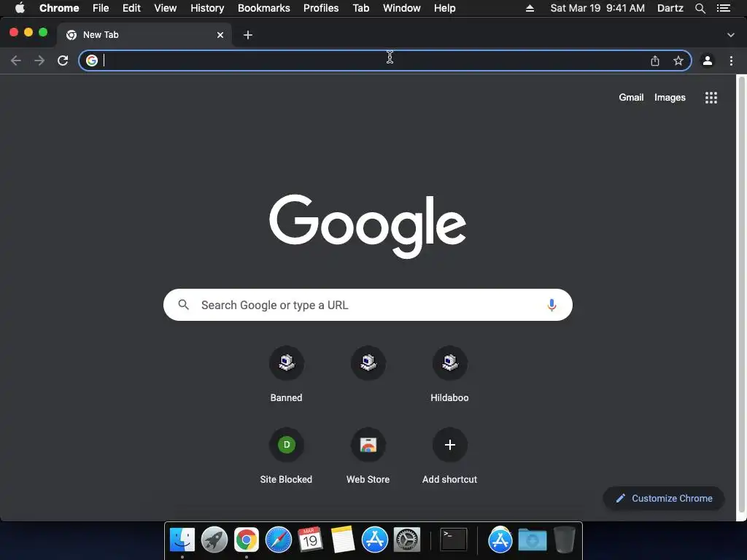Bookmark this tab with the star icon
The image size is (747, 560).
click(x=678, y=61)
